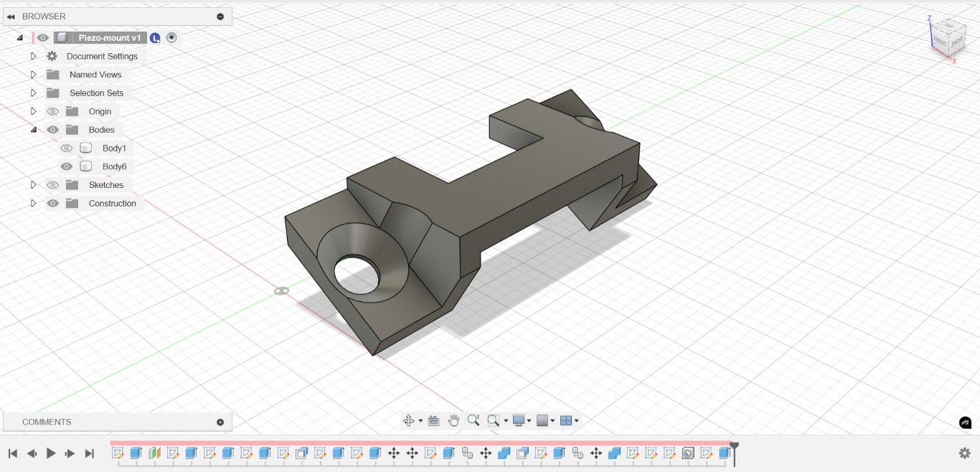Click the Zoom Window tool icon
Image resolution: width=980 pixels, height=472 pixels.
pos(494,421)
